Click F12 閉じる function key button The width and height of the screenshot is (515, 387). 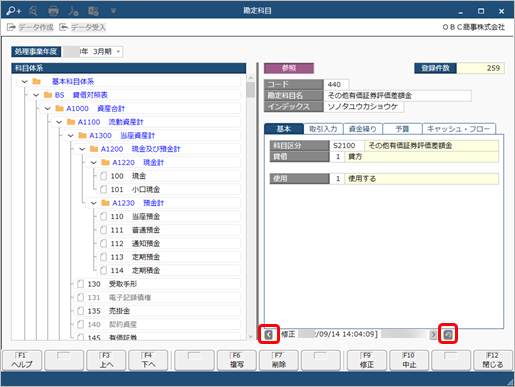tap(493, 360)
